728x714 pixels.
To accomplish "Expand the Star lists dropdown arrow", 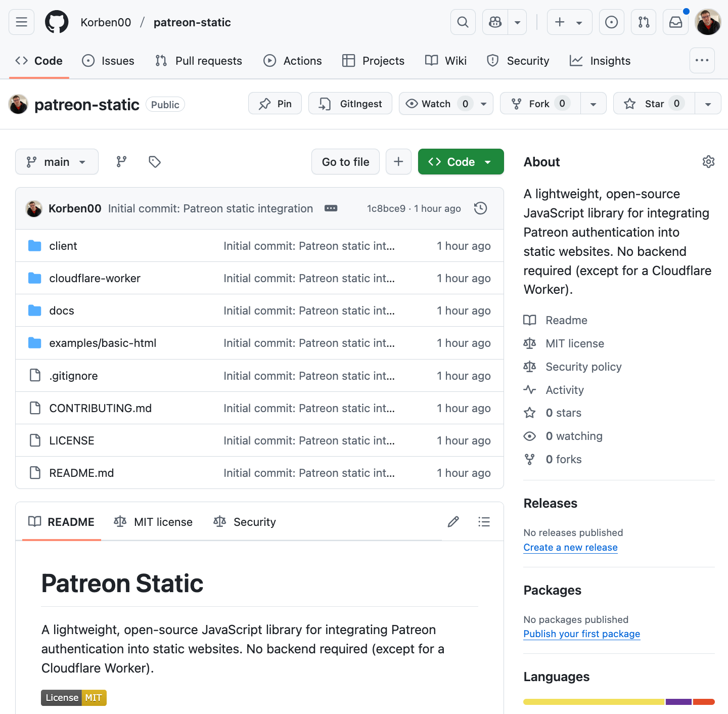I will pyautogui.click(x=708, y=104).
